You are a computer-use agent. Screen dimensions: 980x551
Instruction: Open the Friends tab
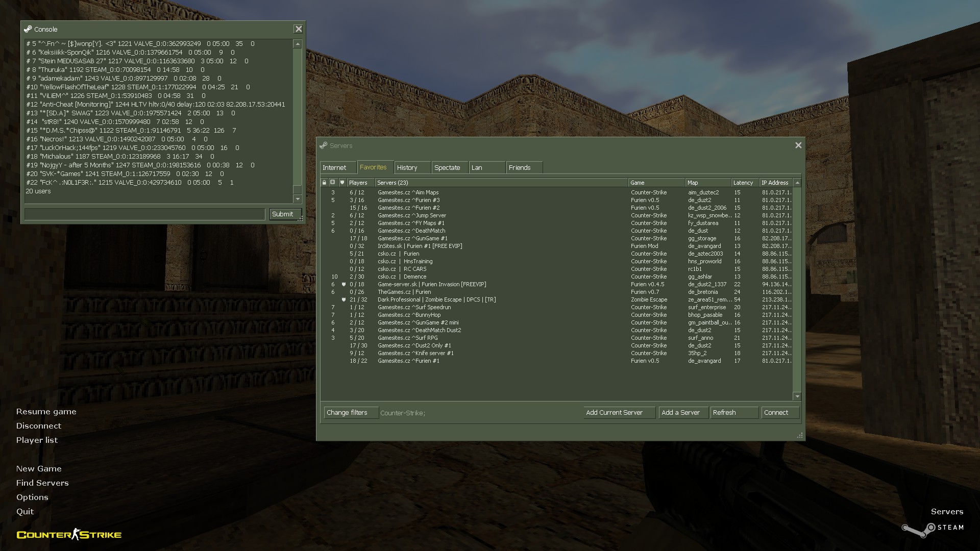pos(524,167)
